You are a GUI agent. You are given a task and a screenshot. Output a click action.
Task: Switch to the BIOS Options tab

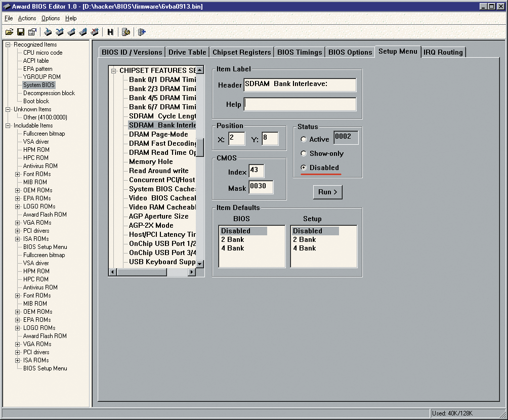[350, 52]
